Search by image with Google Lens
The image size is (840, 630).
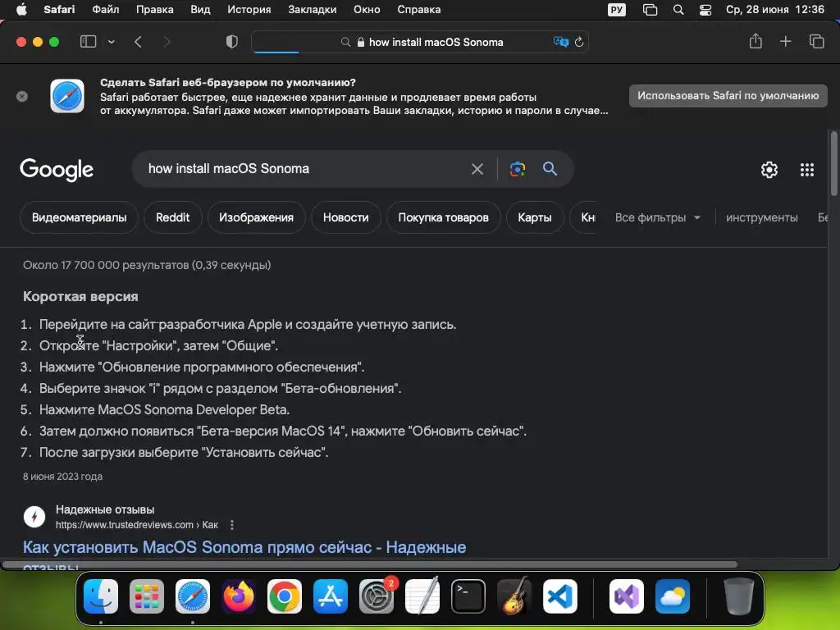tap(517, 169)
